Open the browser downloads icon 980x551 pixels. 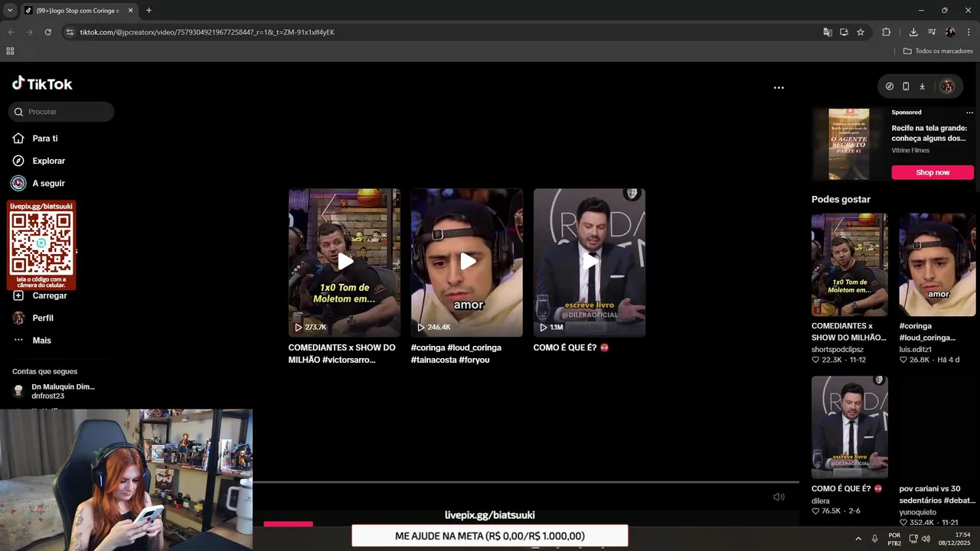(x=913, y=32)
